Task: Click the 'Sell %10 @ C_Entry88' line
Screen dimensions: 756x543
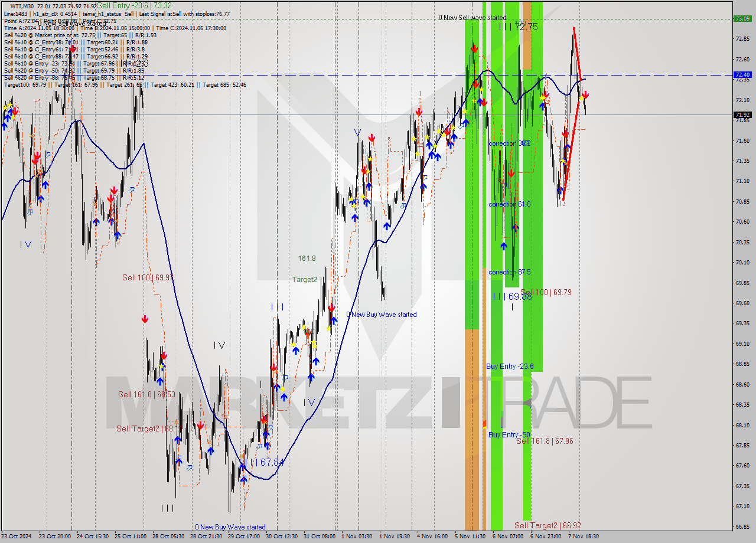Action: point(76,56)
